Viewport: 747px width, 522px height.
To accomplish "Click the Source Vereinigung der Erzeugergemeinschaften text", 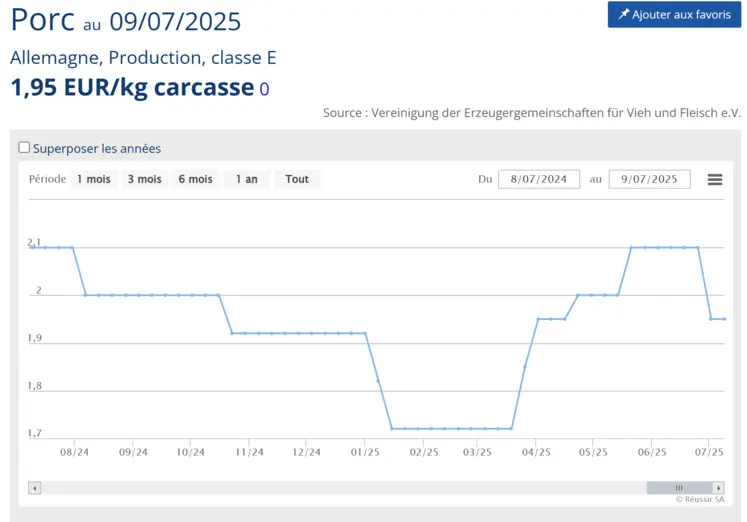I will [532, 113].
